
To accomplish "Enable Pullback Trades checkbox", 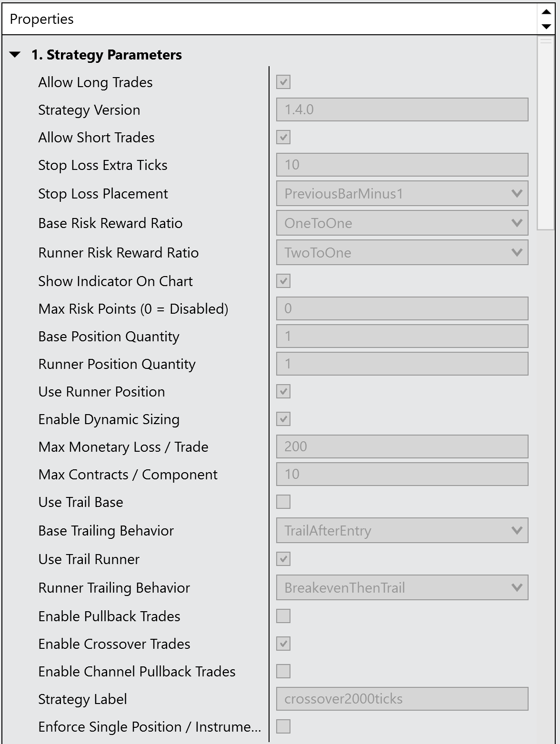I will point(283,616).
